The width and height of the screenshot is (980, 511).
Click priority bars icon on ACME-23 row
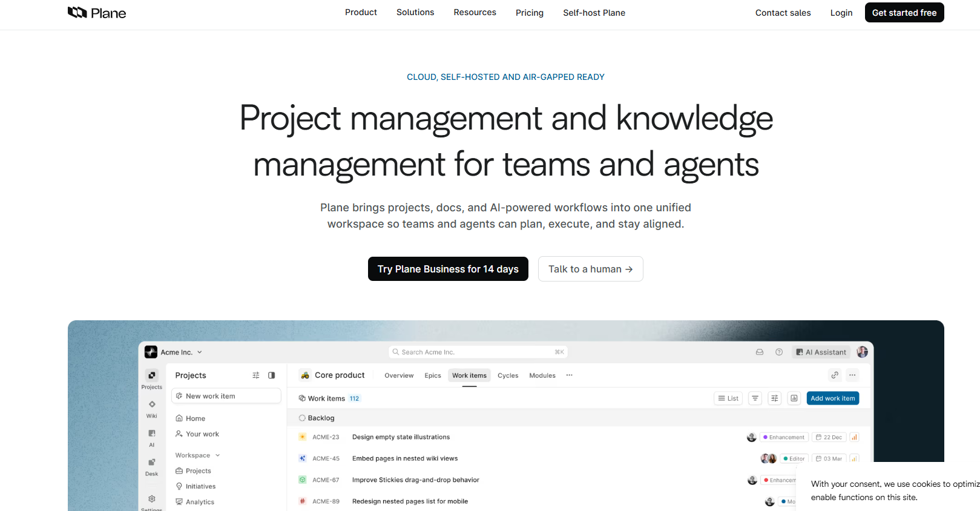[854, 437]
